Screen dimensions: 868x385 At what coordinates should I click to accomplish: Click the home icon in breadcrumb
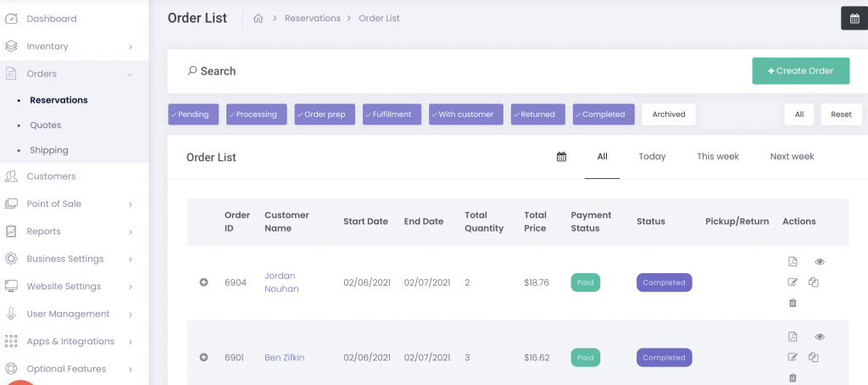click(x=259, y=19)
